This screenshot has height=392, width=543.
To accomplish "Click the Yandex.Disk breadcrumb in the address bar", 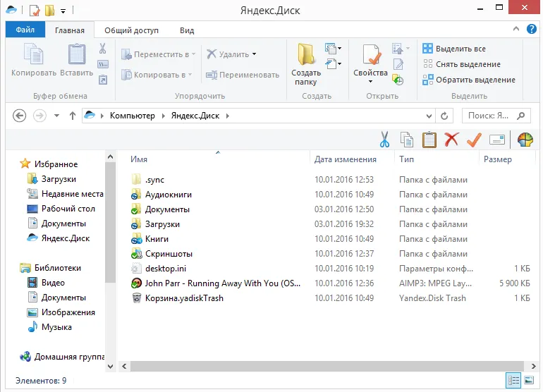I will coord(195,116).
